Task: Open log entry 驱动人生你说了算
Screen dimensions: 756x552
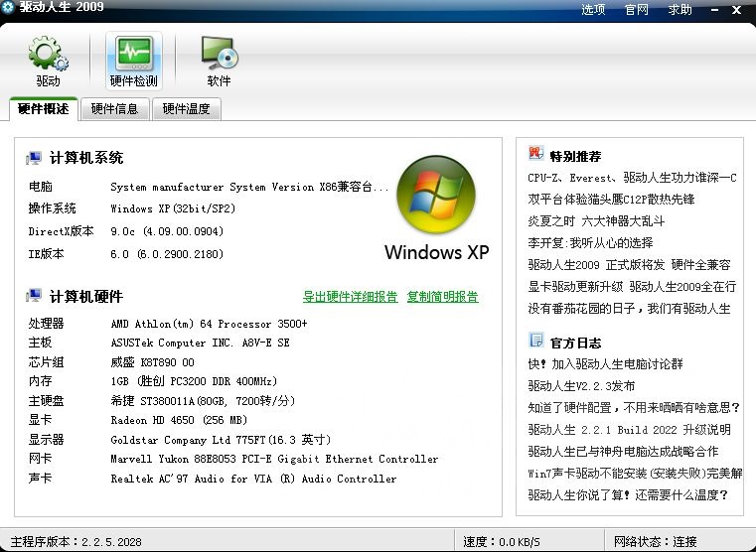Action: tap(628, 494)
